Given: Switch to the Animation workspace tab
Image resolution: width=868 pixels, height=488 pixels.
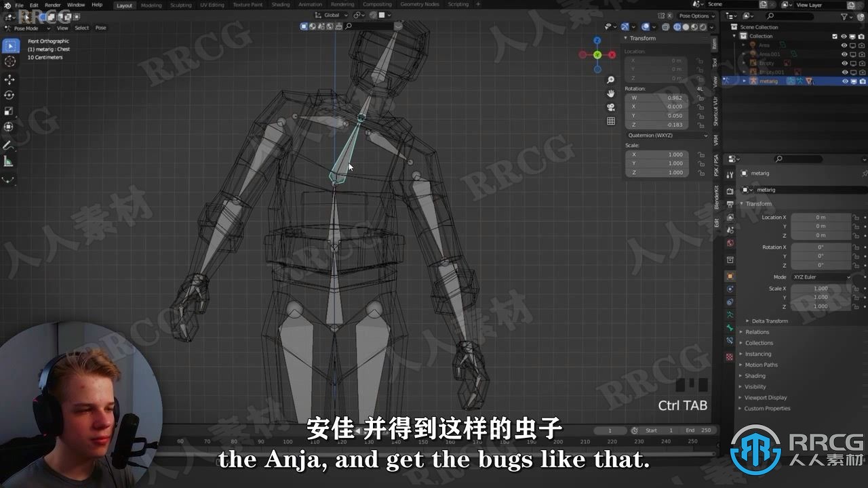Looking at the screenshot, I should (310, 5).
